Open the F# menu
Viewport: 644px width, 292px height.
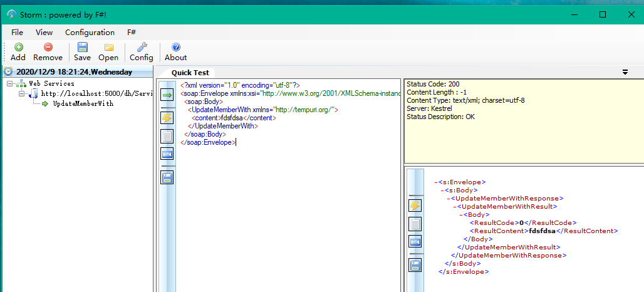pos(132,33)
